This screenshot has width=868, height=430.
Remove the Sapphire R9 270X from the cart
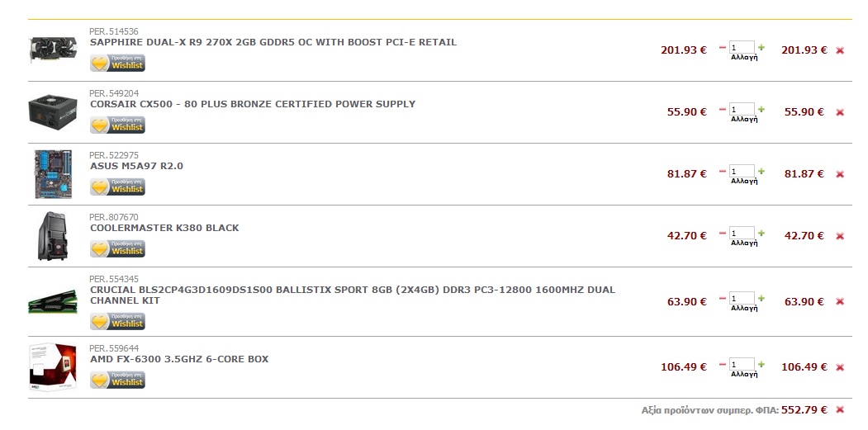pyautogui.click(x=840, y=51)
